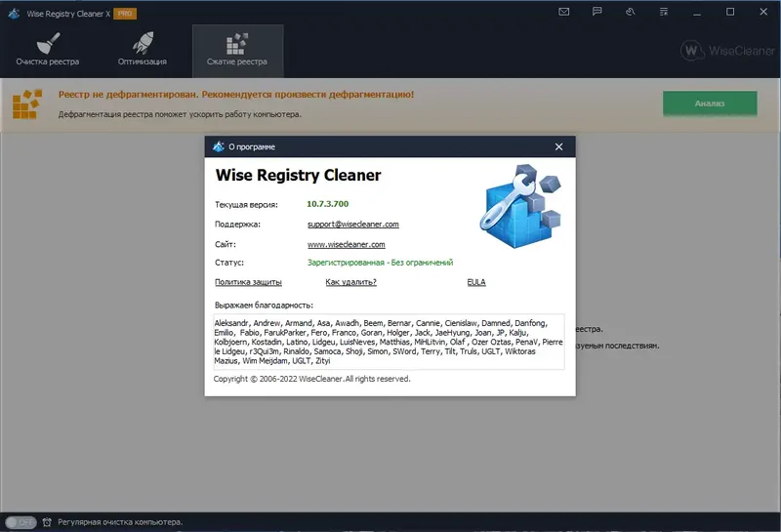Viewport: 781px width, 532px height.
Task: Click the restore backup icon in title bar
Action: tap(630, 12)
